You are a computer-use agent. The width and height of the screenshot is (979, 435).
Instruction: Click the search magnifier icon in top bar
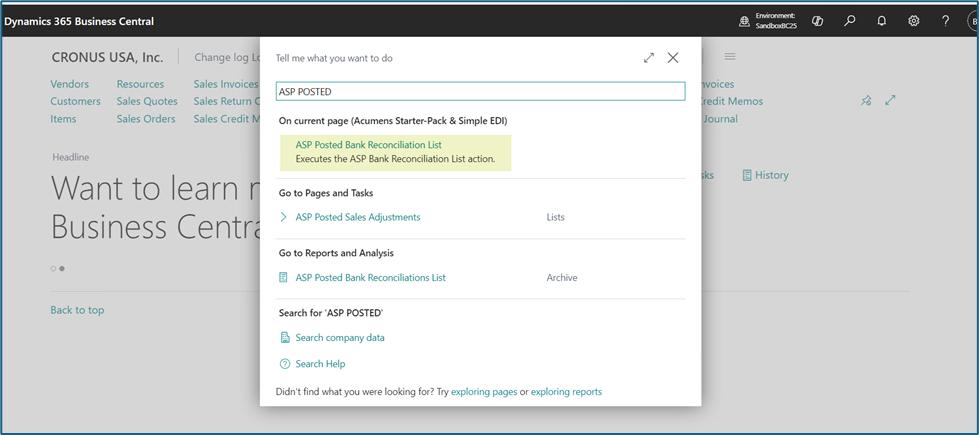tap(849, 21)
